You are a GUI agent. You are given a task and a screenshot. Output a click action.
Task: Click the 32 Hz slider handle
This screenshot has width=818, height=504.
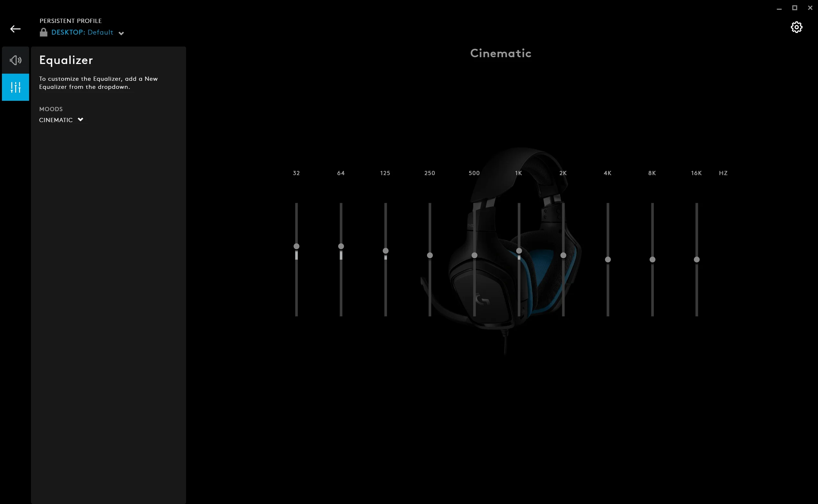(296, 246)
